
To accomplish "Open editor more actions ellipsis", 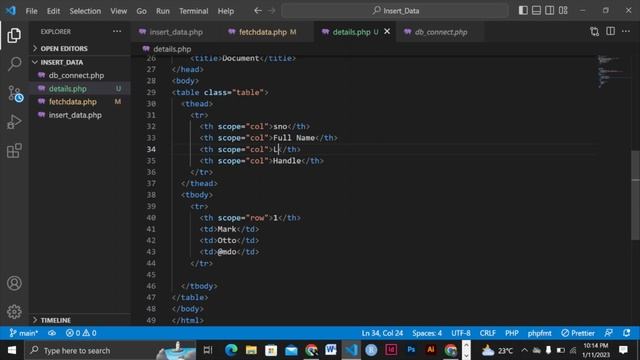I will 626,31.
